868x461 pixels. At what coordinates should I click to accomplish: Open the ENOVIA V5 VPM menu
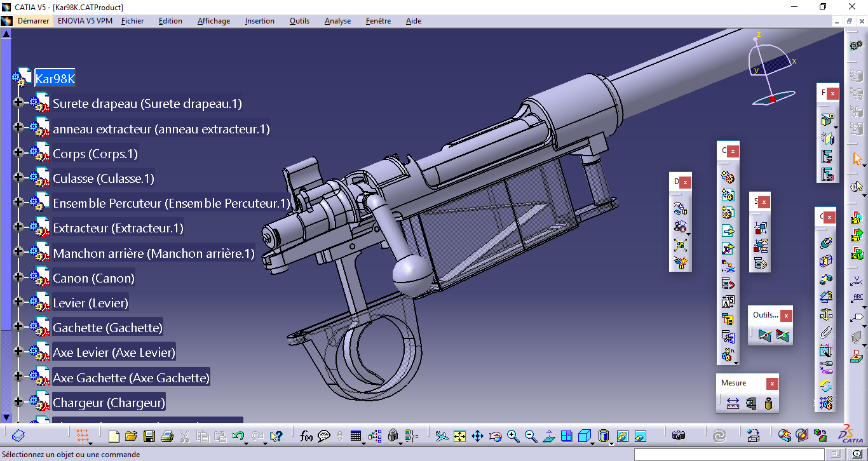pyautogui.click(x=85, y=21)
